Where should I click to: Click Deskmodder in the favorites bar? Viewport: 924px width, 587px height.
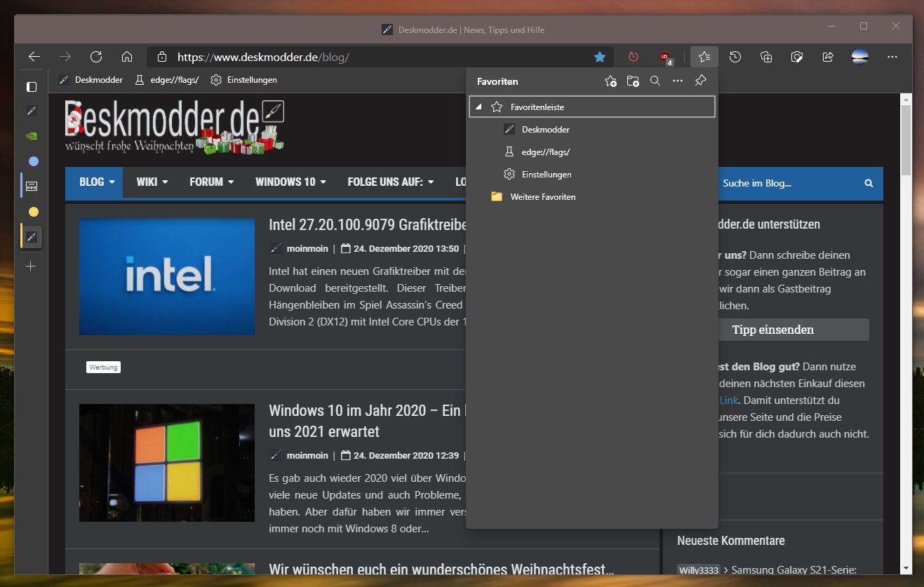91,80
